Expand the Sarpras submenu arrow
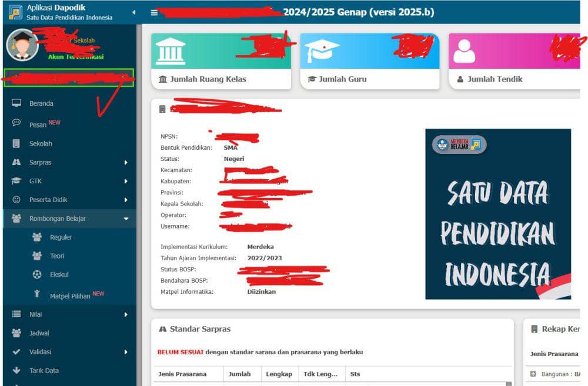The width and height of the screenshot is (588, 386). point(126,163)
